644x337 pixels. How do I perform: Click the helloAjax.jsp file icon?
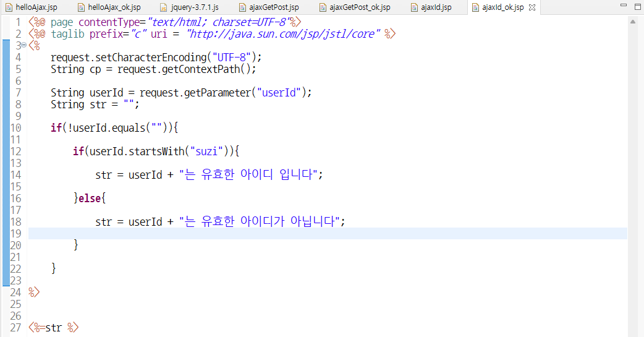[9, 7]
